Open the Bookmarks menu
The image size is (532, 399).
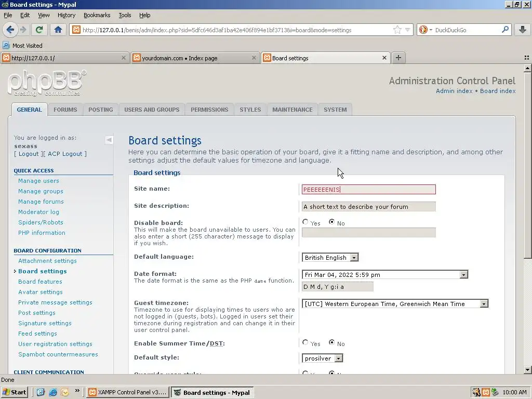click(x=97, y=15)
